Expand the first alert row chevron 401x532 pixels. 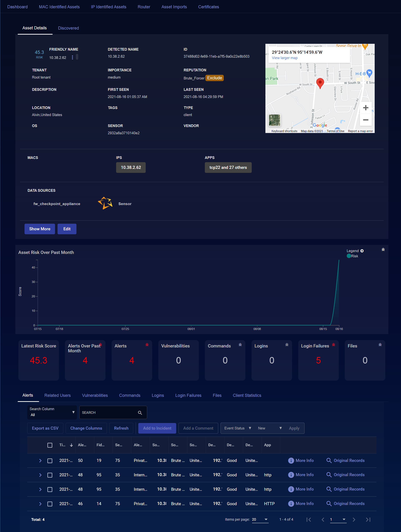point(40,461)
